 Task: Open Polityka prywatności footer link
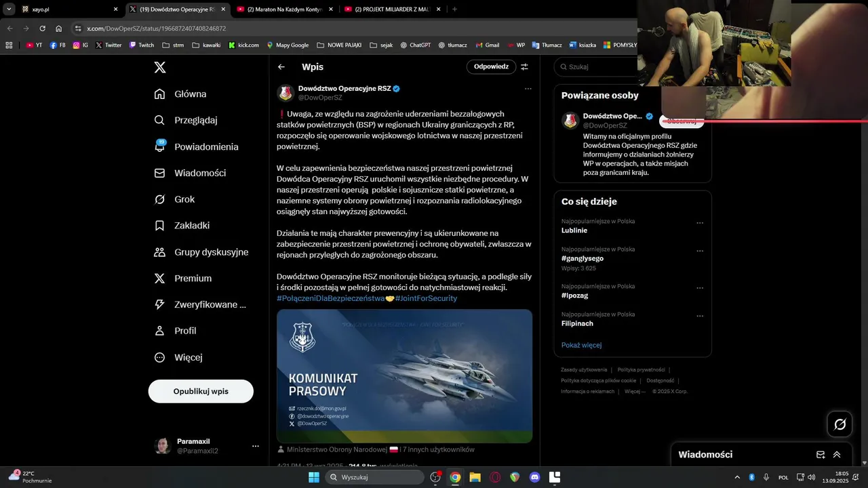point(641,370)
